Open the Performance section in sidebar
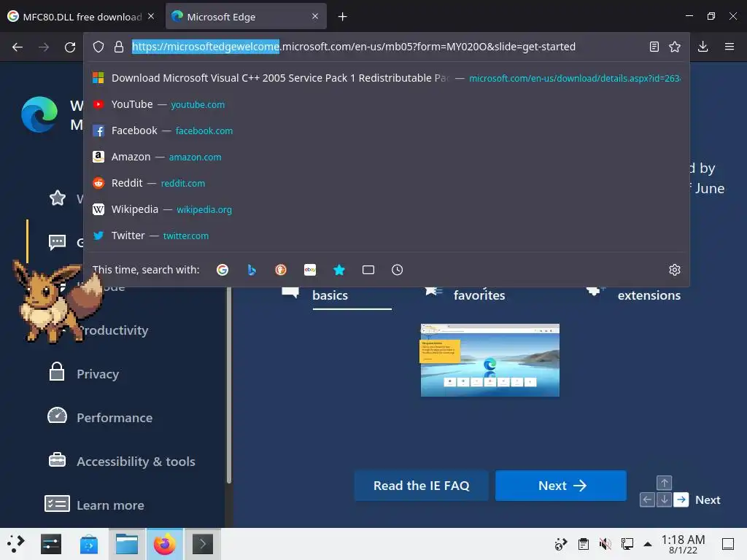The height and width of the screenshot is (560, 747). [115, 418]
